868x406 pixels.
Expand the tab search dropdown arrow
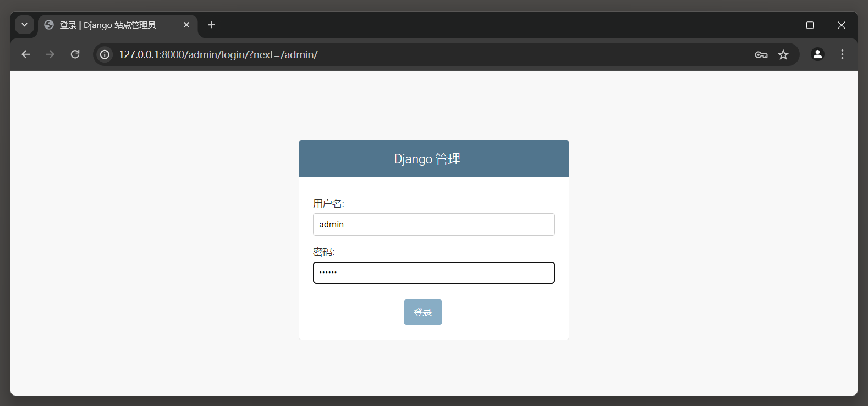tap(24, 25)
